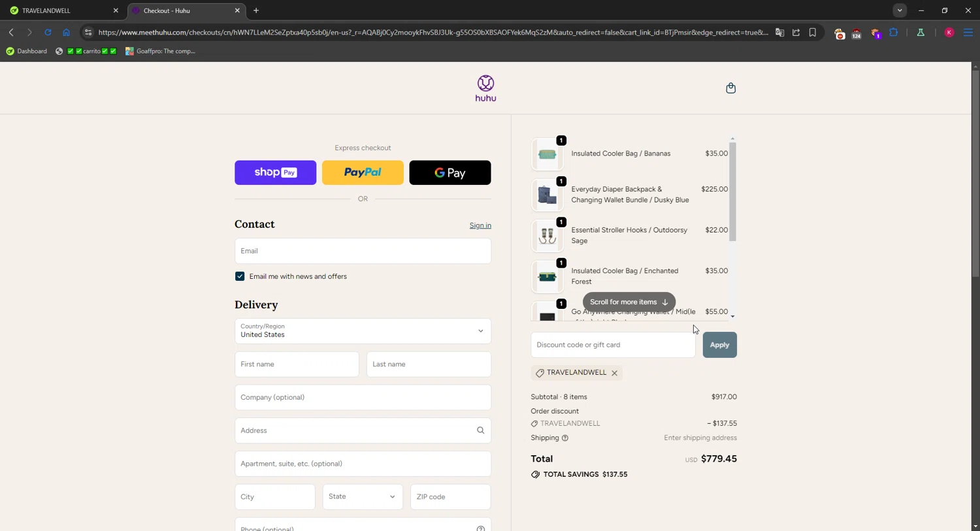Open the carrito bookmark

tap(86, 51)
